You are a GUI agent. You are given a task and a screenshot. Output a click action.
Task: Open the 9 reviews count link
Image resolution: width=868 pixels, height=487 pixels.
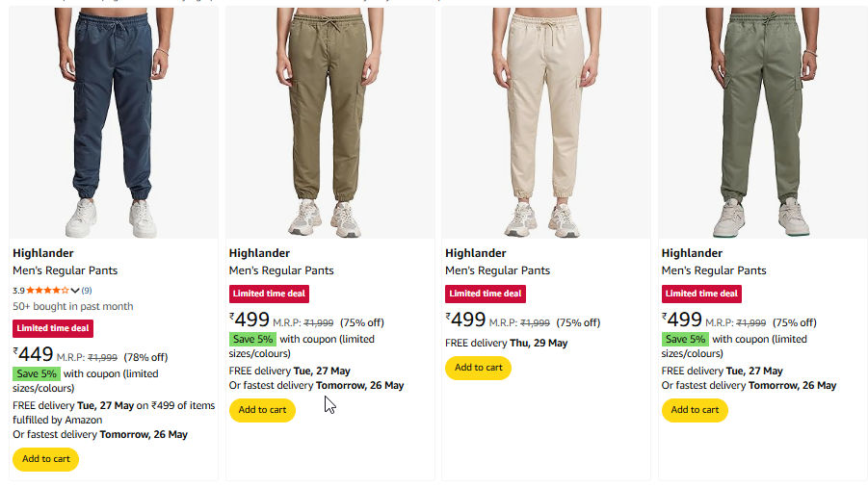87,290
